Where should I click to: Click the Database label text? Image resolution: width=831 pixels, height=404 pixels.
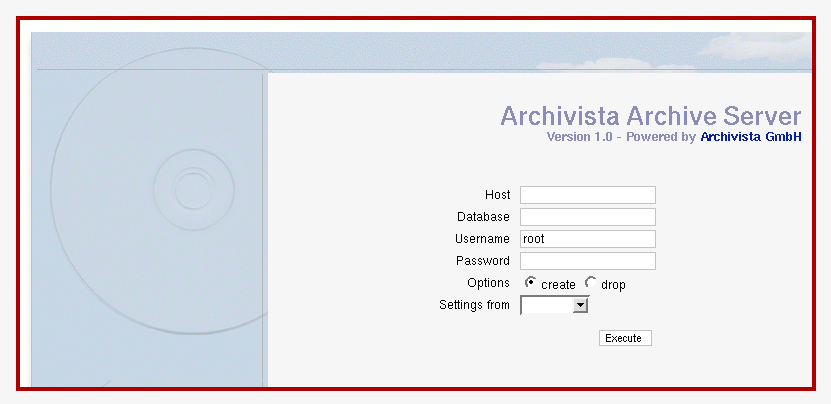483,217
